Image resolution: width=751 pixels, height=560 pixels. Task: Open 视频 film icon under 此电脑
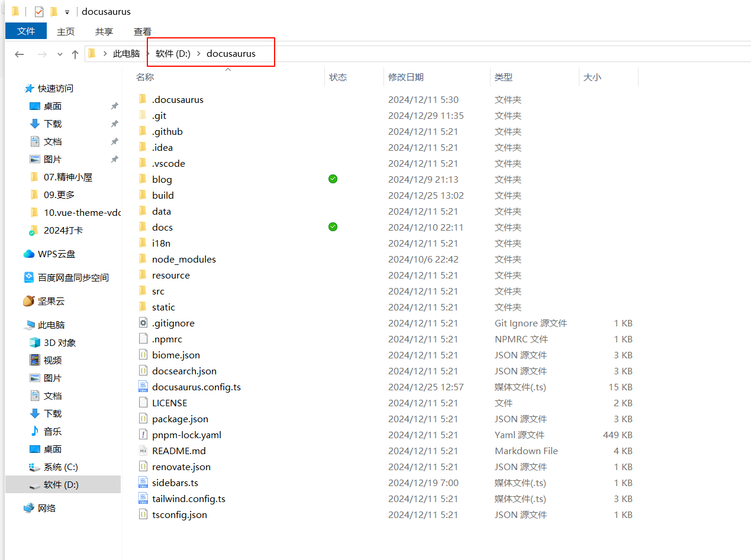pos(35,360)
